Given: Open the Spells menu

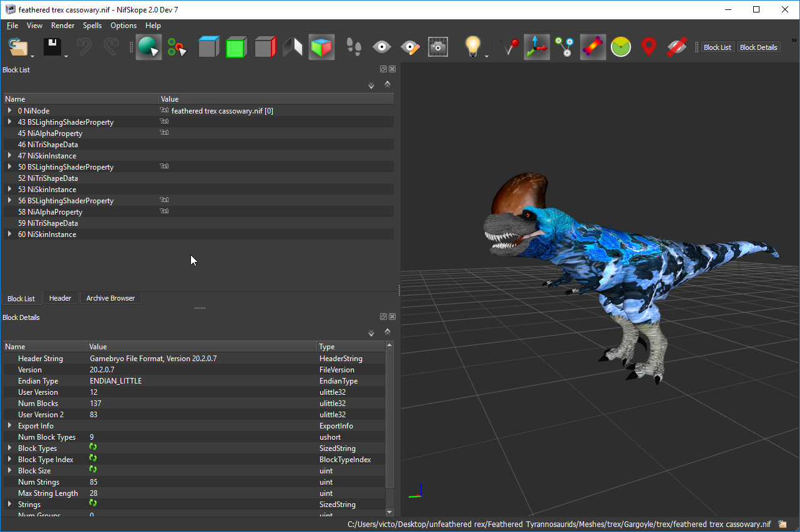Looking at the screenshot, I should click(92, 26).
